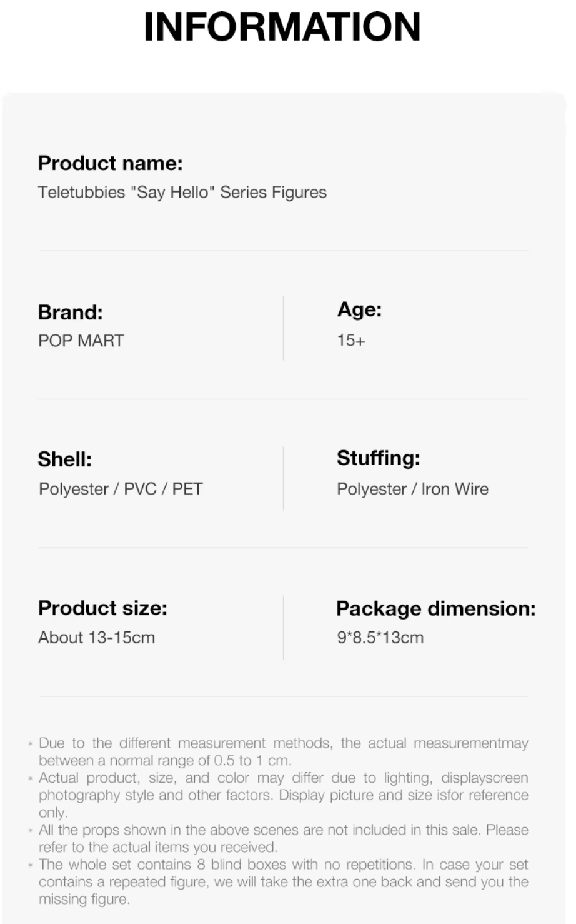Select the Polyester / Iron Wire text
Image resolution: width=576 pixels, height=924 pixels.
coord(412,489)
